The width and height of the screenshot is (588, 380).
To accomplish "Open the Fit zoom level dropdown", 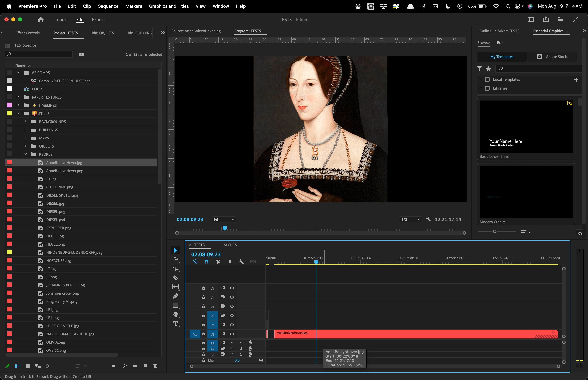I will (x=224, y=219).
